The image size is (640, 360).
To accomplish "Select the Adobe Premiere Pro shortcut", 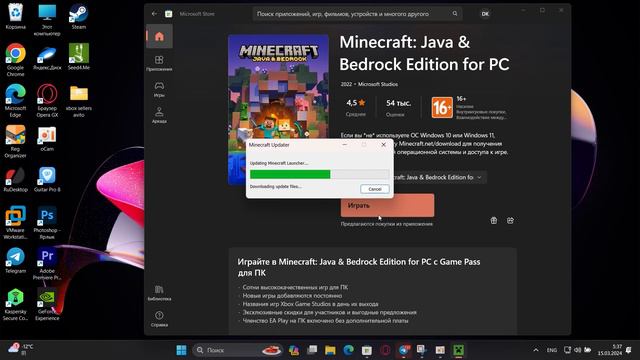I will (47, 264).
